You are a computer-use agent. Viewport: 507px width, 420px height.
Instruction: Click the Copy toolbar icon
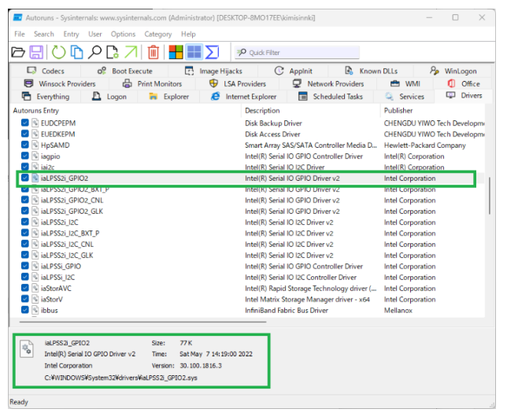coord(76,52)
